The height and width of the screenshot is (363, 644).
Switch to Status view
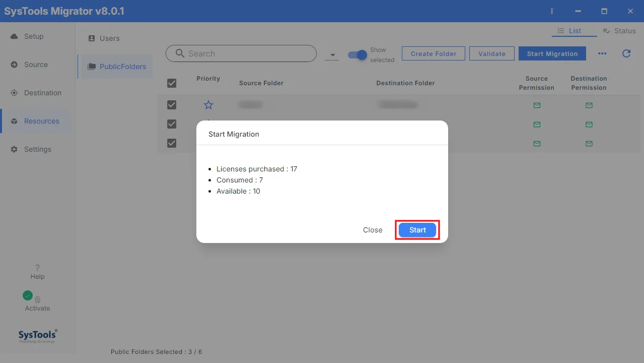click(x=619, y=31)
